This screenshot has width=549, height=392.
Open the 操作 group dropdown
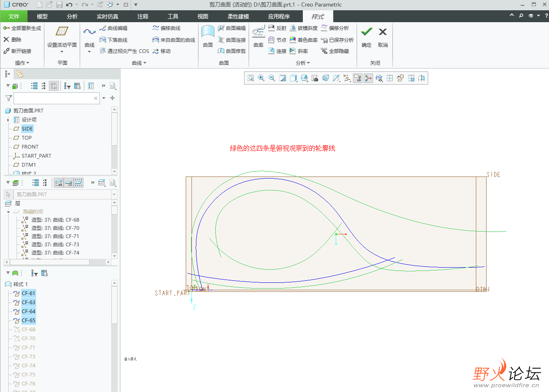[22, 63]
